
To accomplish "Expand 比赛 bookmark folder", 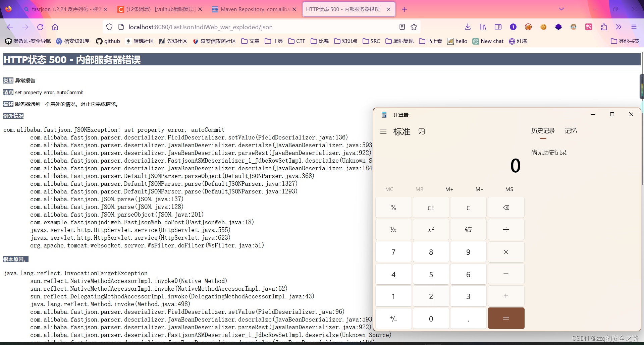I will point(320,41).
